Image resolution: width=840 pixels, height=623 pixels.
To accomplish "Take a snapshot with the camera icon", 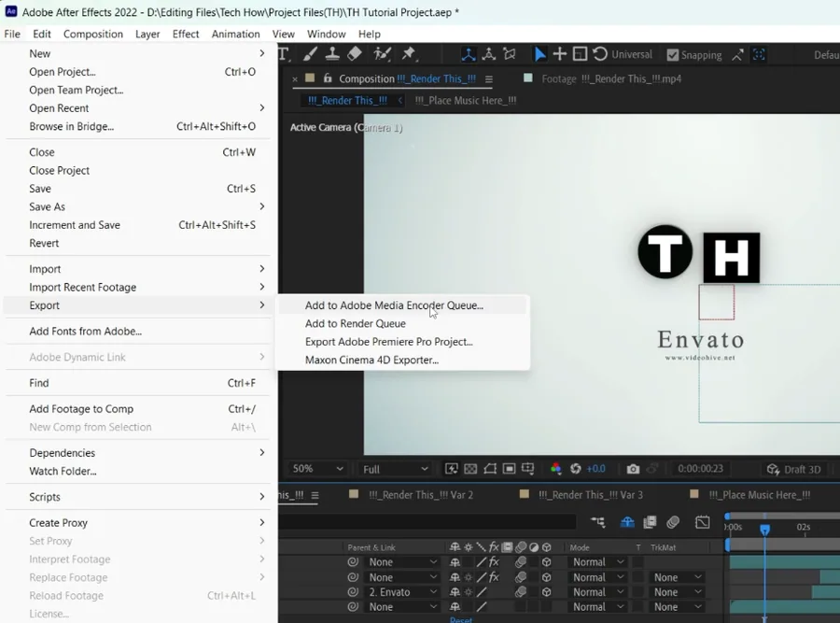I will [633, 469].
